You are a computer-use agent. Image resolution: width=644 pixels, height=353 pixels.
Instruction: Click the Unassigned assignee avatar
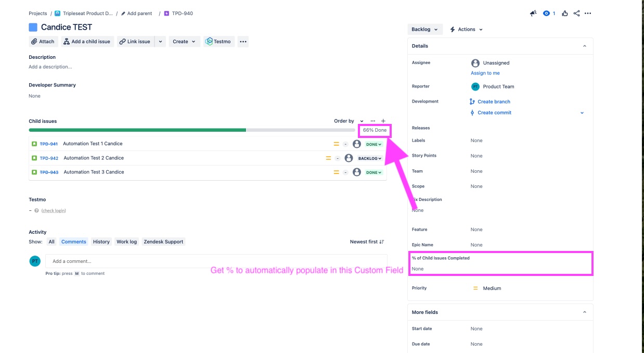[x=475, y=63]
